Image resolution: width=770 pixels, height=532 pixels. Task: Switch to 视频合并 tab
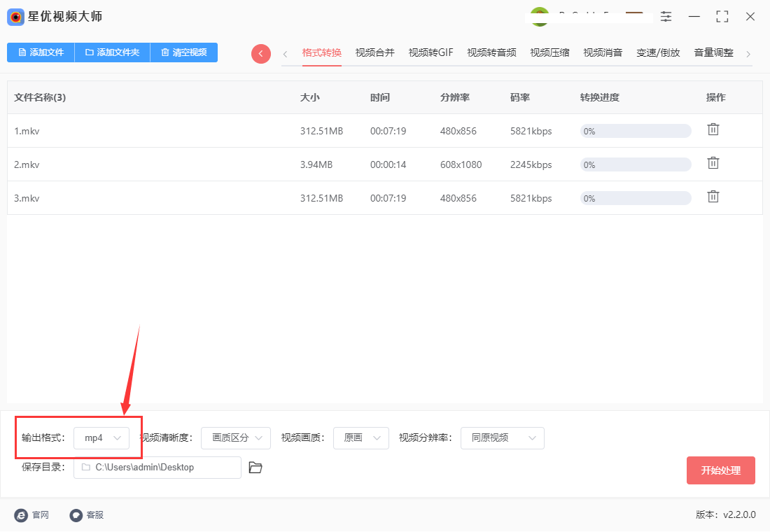pos(374,53)
